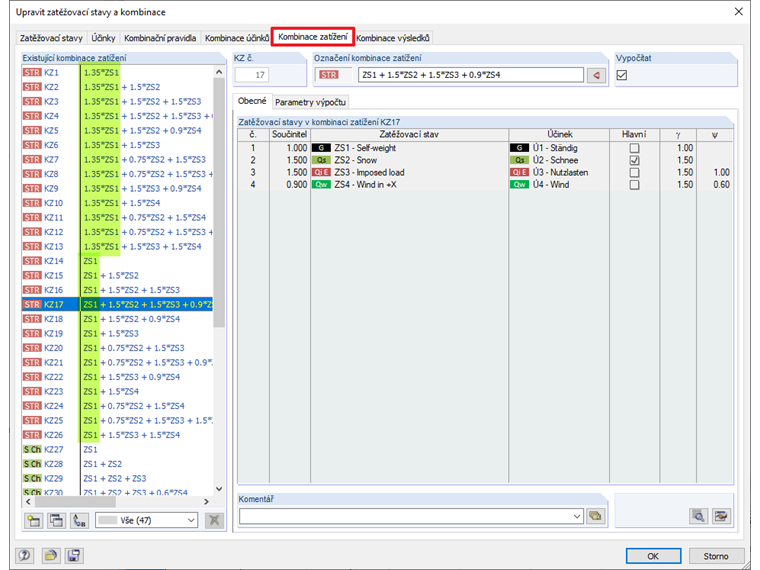Select the Obecné sub-tab
Image resolution: width=760 pixels, height=570 pixels.
pyautogui.click(x=252, y=101)
